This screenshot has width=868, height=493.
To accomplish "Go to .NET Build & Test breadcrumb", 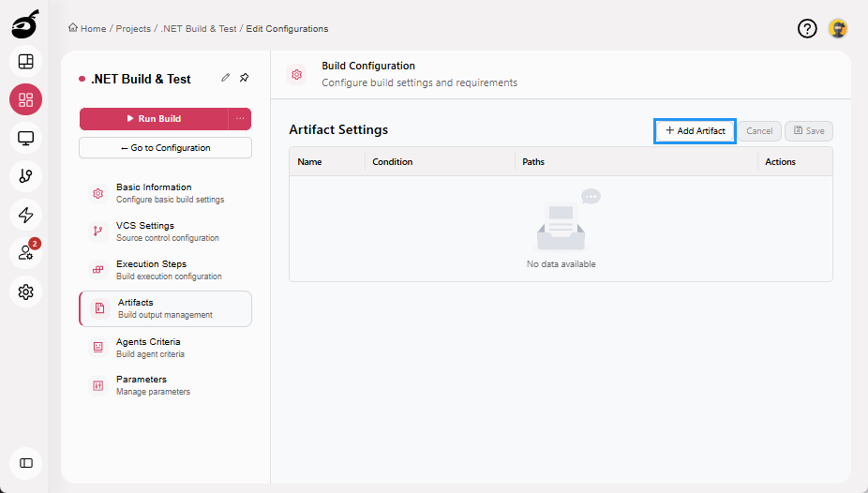I will coord(198,29).
